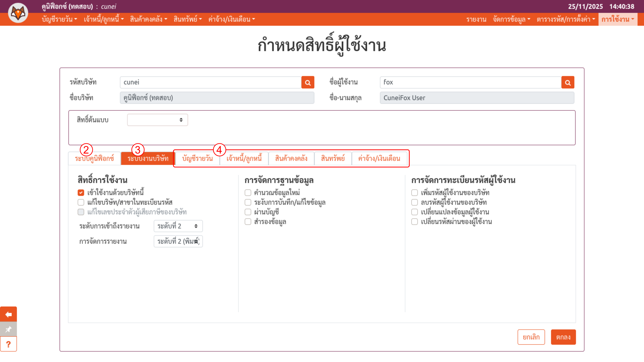Click the CuneiFox fox logo
Screen dimensions: 644x362
pos(18,13)
